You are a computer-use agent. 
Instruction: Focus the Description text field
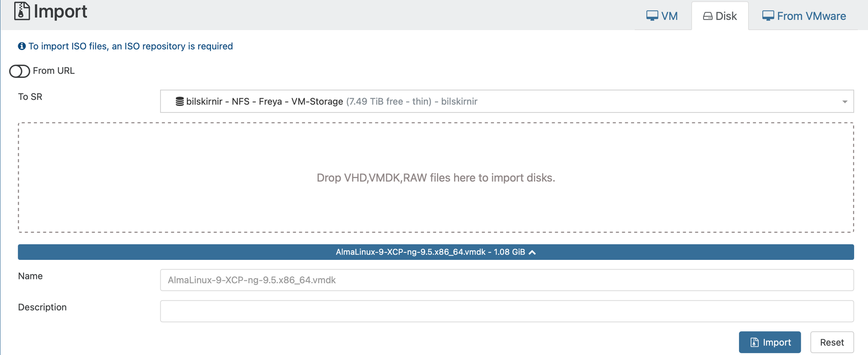coord(506,311)
